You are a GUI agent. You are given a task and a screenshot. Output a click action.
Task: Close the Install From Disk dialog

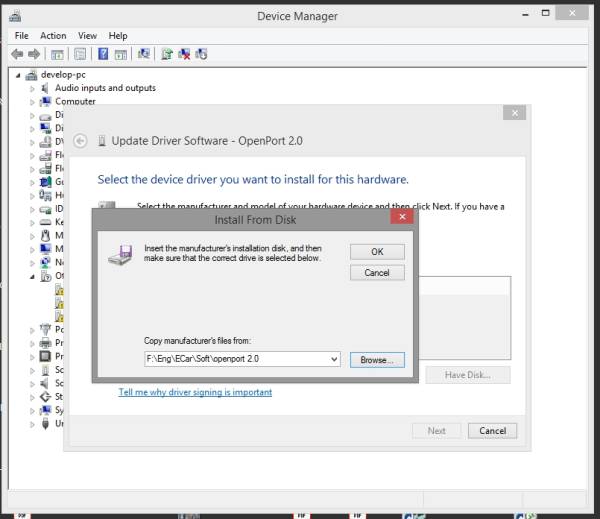pos(402,217)
